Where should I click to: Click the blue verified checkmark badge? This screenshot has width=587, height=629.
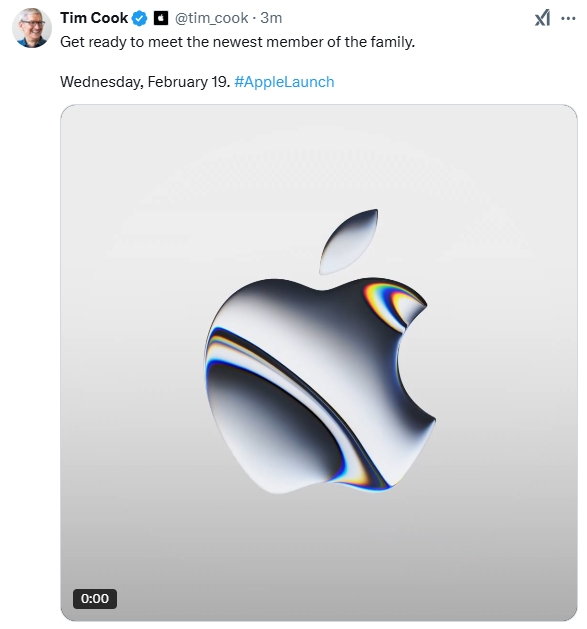pyautogui.click(x=140, y=18)
